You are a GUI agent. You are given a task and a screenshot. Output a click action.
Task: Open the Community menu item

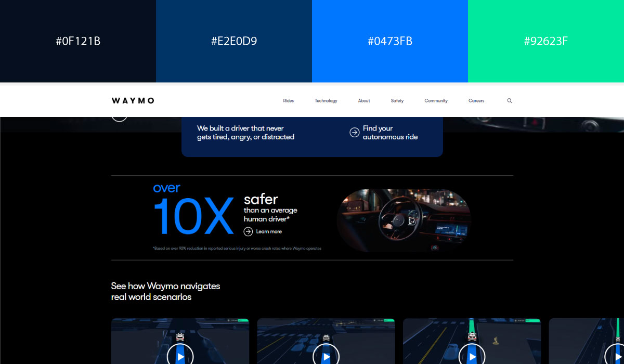point(436,101)
